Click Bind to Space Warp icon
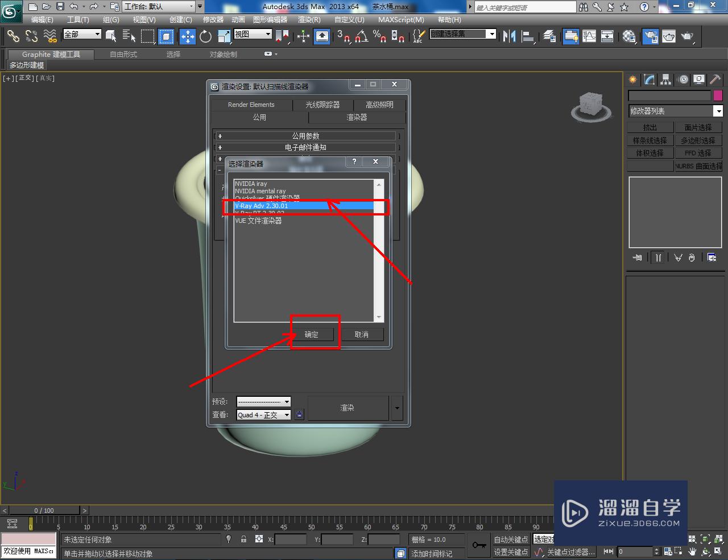This screenshot has width=728, height=560. pyautogui.click(x=50, y=36)
